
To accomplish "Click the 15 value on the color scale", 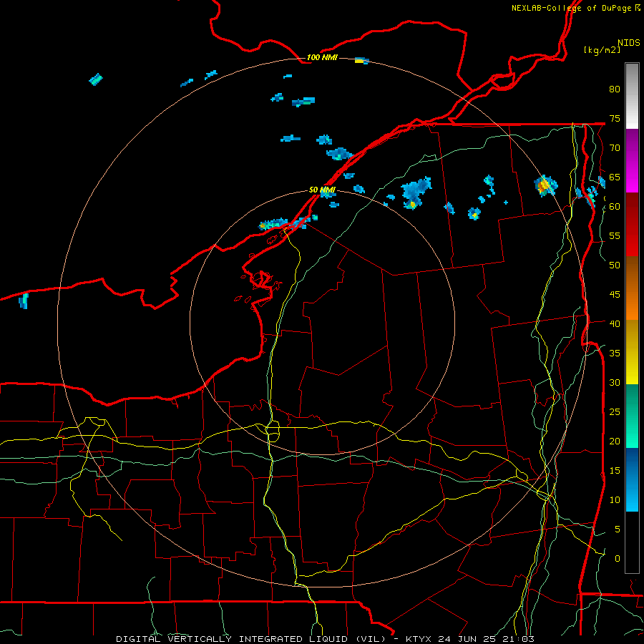I will click(615, 471).
